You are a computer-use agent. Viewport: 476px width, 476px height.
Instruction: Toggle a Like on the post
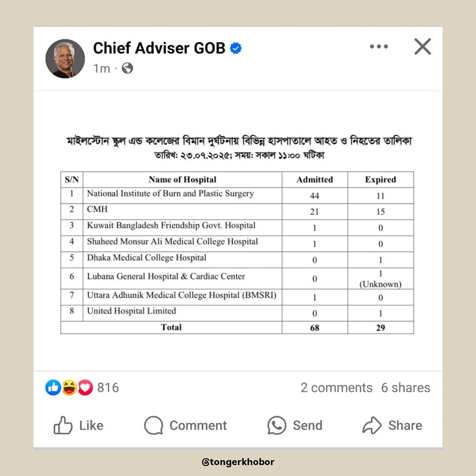79,425
